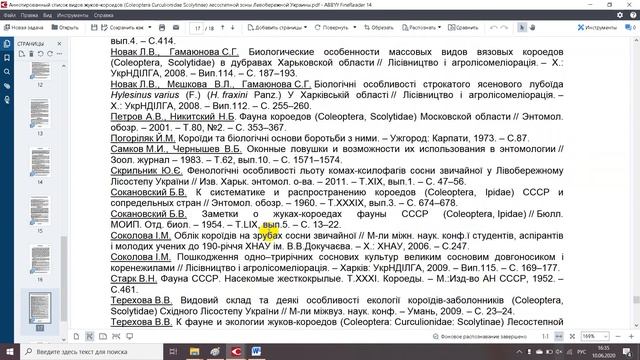The image size is (640, 360).
Task: Open the Инструменты menu in menu bar
Action: (72, 15)
